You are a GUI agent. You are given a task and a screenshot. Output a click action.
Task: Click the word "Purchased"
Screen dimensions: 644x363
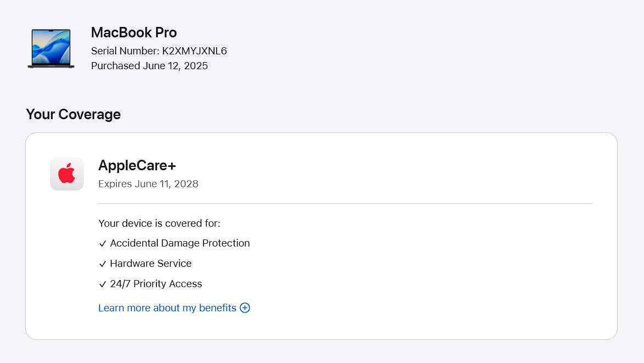coord(116,66)
